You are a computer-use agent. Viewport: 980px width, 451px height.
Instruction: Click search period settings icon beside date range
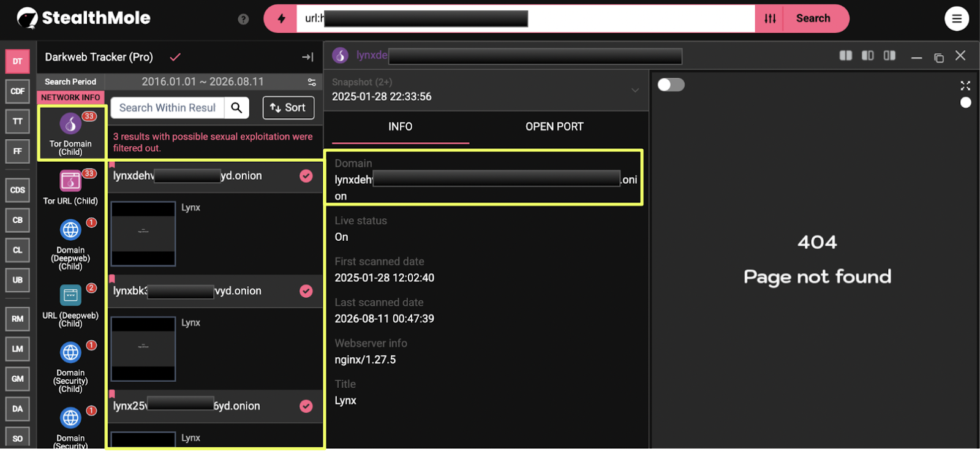pos(312,82)
